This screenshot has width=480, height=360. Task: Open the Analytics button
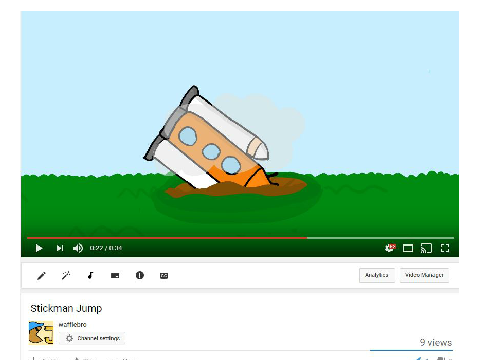tap(377, 275)
